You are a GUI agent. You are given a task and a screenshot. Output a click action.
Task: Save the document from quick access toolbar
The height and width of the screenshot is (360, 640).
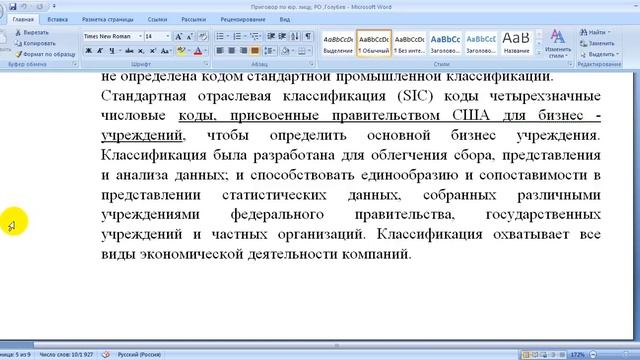click(x=13, y=7)
